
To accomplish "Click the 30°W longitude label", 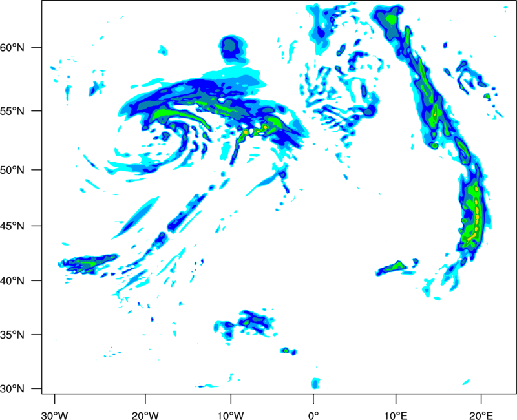I will point(54,415).
